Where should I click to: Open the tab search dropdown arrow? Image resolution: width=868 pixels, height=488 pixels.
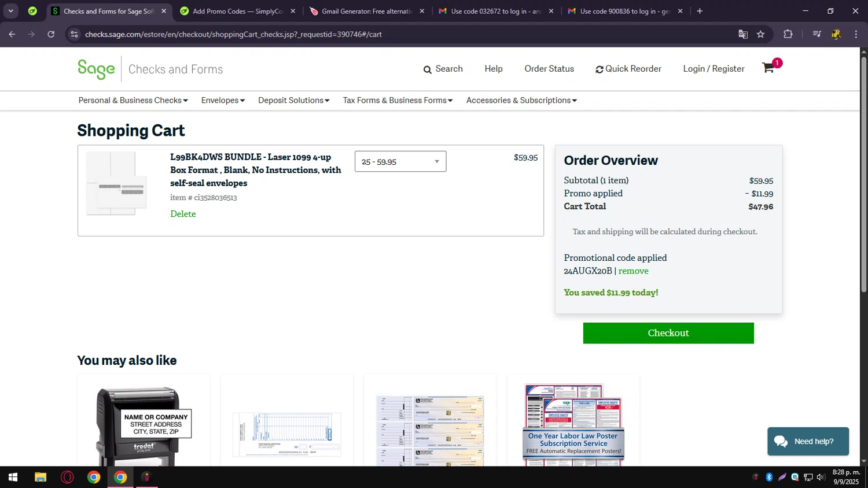pos(11,11)
